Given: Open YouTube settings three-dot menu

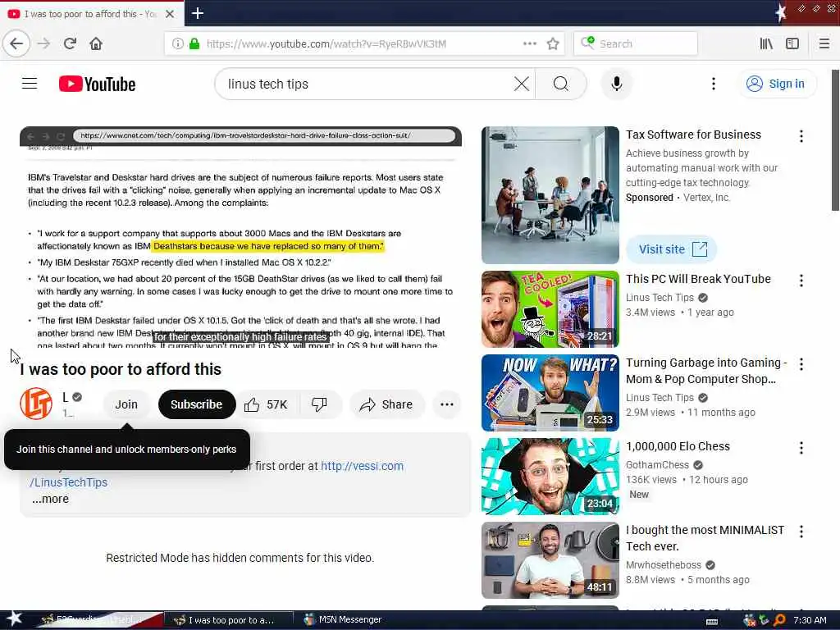Looking at the screenshot, I should click(713, 84).
